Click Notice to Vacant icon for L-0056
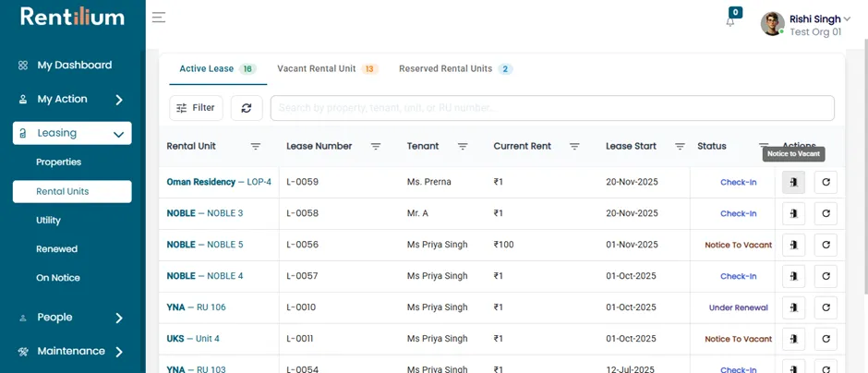This screenshot has height=373, width=868. pyautogui.click(x=794, y=245)
